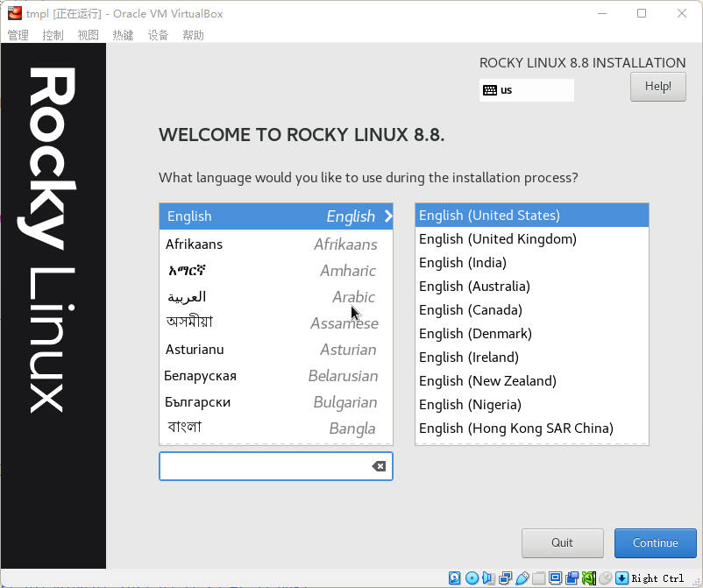Click the recording status icon
Screen dimensions: 703x588
tap(572, 578)
